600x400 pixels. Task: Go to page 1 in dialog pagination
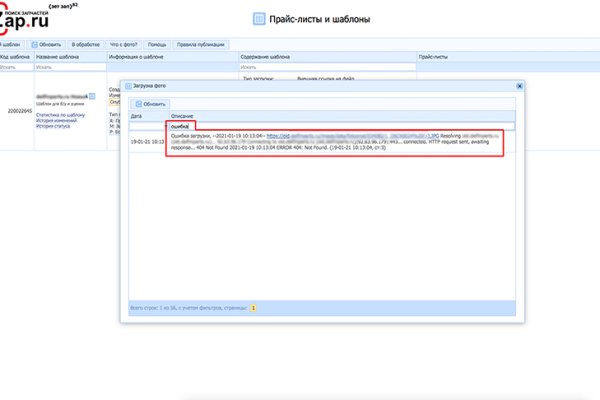[253, 308]
